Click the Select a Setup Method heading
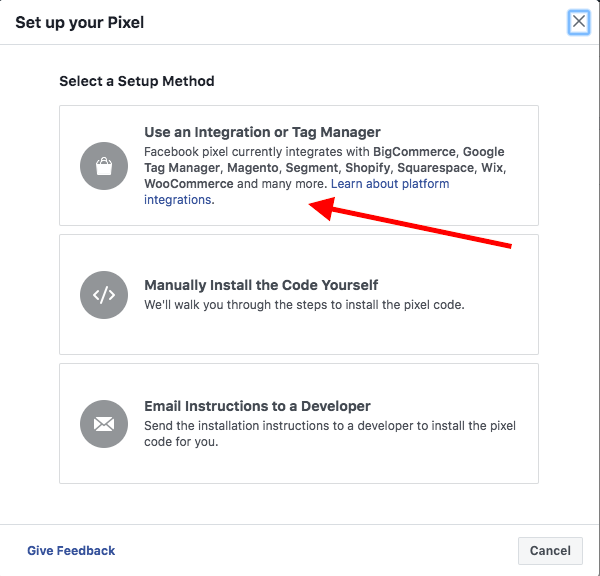 point(137,81)
